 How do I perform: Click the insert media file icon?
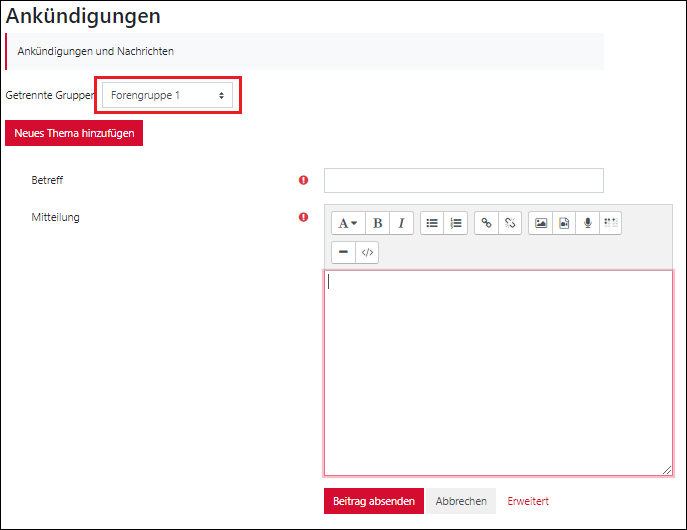point(564,223)
